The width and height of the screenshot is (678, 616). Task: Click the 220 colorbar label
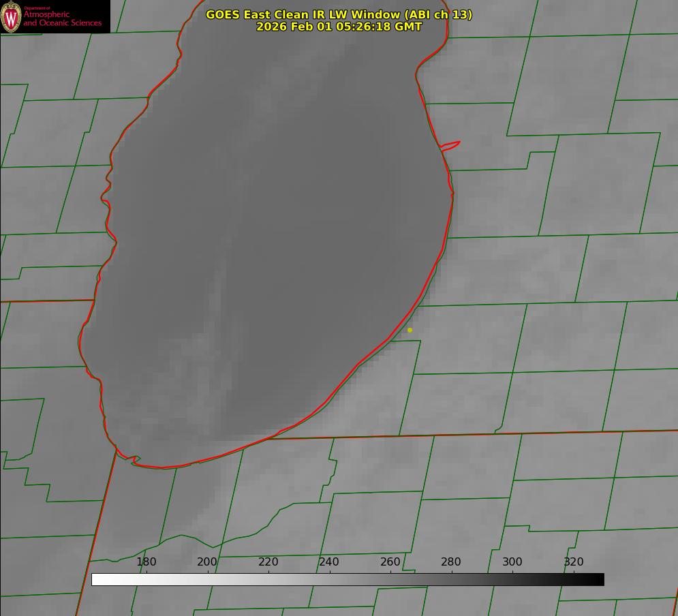pos(268,561)
